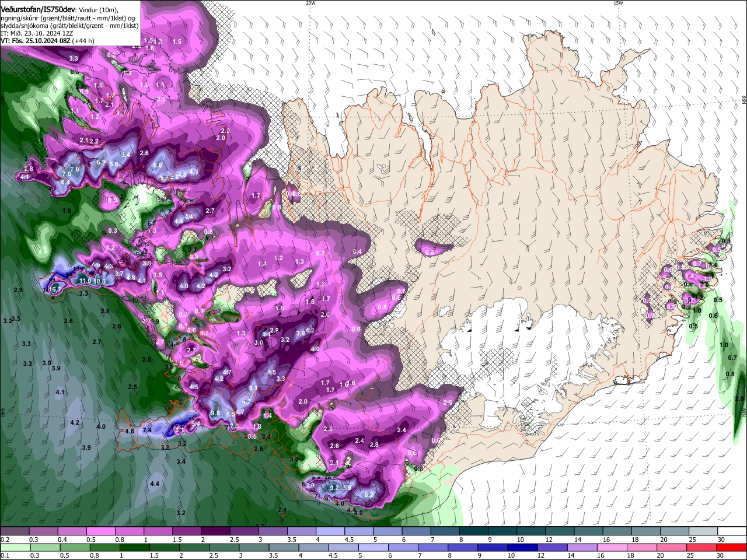
Task: Click the dark teal swatch labeled 9 in the snow legend
Action: (502, 531)
